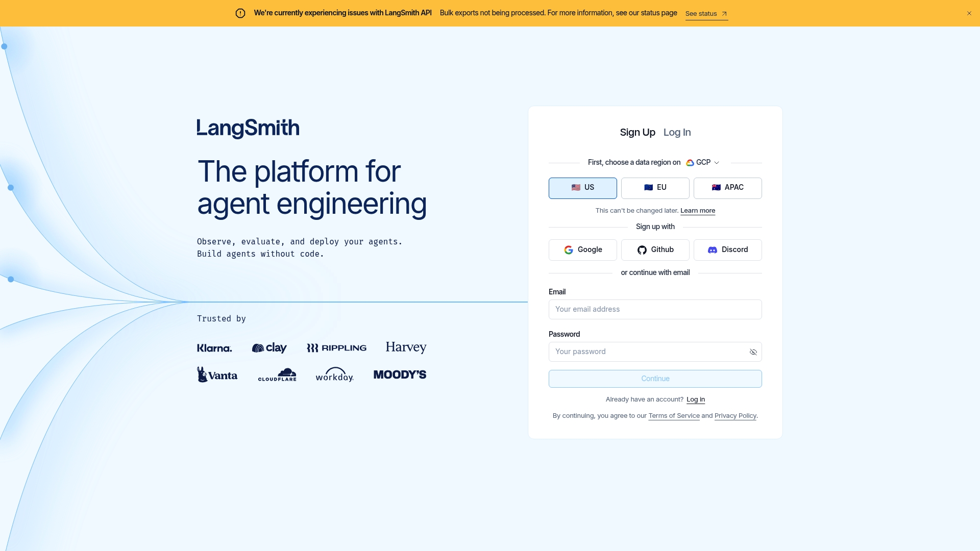Click 'Observe, evaluate, and deploy your agents.' text
This screenshot has width=980, height=551.
point(300,242)
